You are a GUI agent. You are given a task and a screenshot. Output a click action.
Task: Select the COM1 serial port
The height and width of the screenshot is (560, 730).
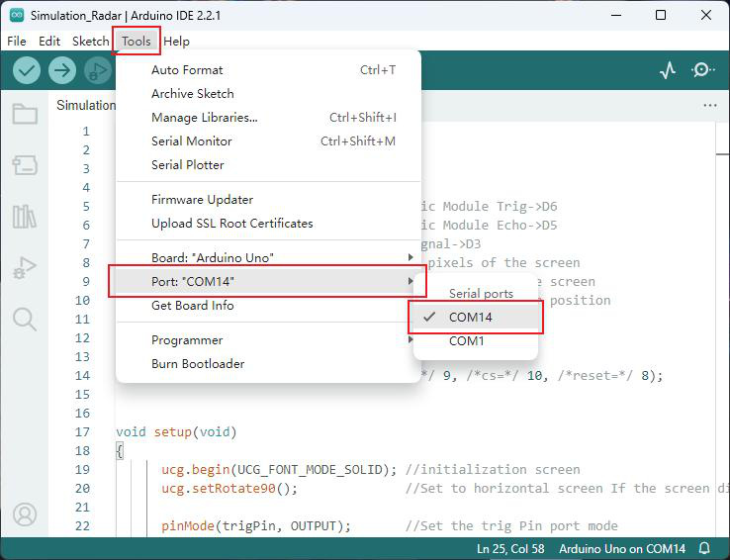point(476,340)
